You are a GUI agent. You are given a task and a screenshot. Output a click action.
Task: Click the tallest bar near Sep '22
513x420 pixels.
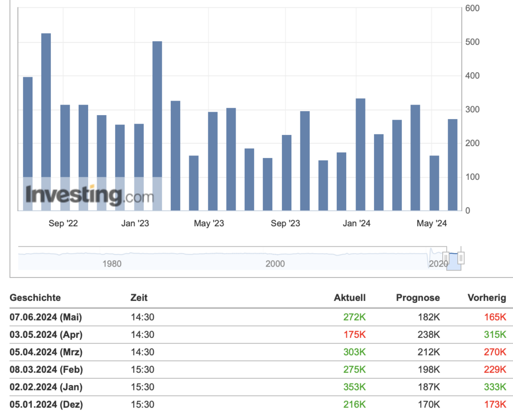tap(46, 122)
